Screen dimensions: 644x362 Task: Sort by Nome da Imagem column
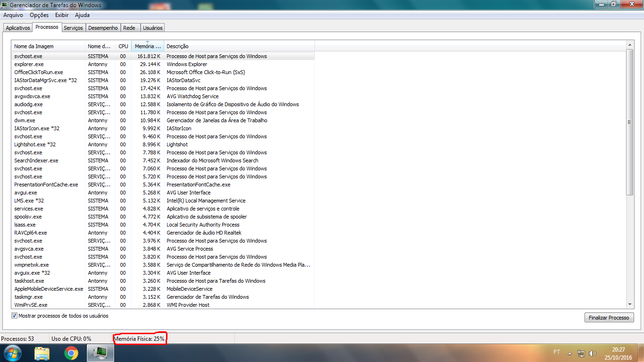pos(49,46)
